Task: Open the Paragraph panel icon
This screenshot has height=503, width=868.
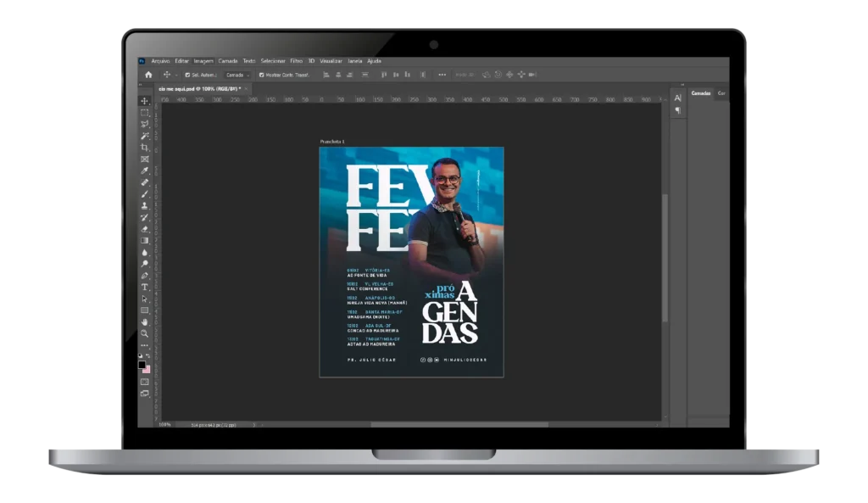Action: pyautogui.click(x=677, y=111)
